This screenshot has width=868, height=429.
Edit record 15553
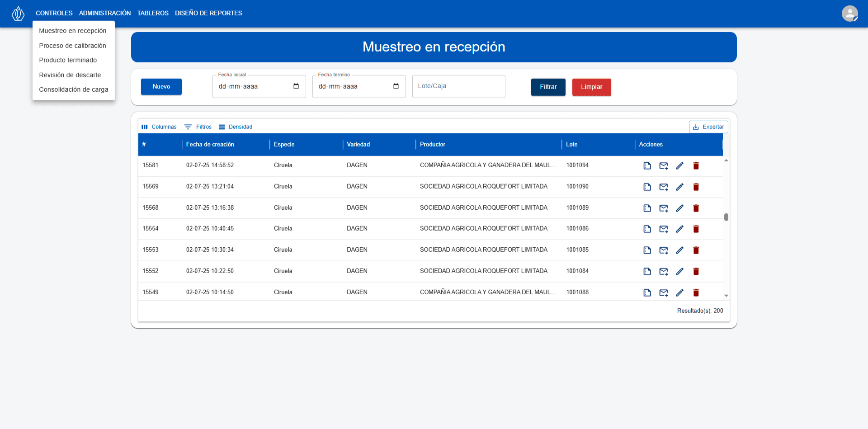679,250
